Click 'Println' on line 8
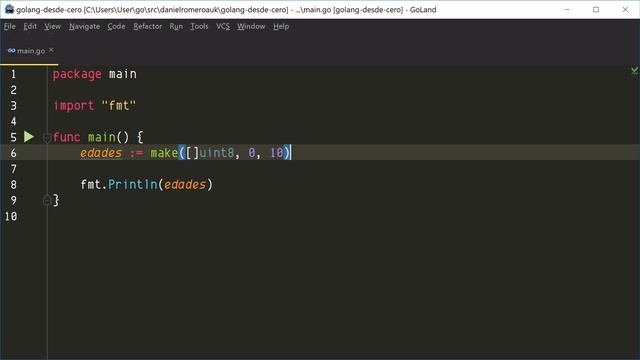The height and width of the screenshot is (360, 640). click(133, 184)
